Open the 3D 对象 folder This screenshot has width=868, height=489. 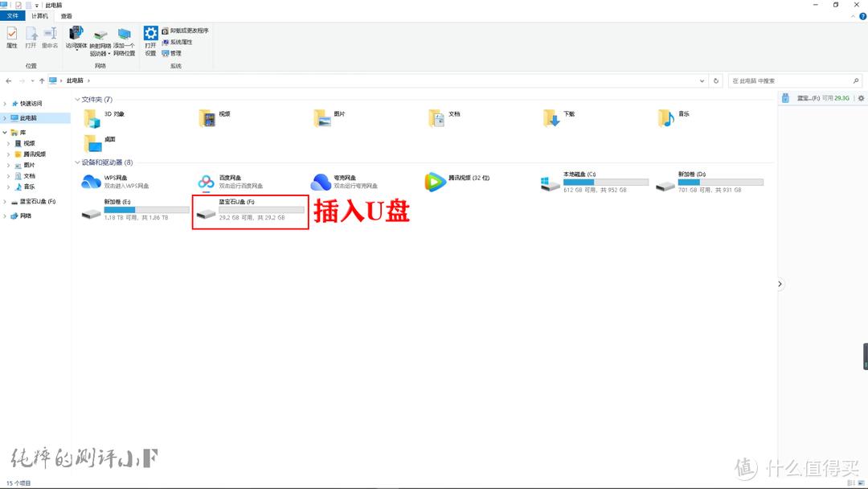(x=105, y=118)
